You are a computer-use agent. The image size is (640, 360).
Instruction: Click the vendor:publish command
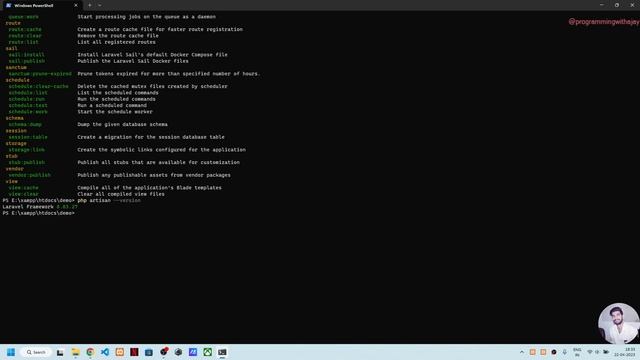pos(29,175)
